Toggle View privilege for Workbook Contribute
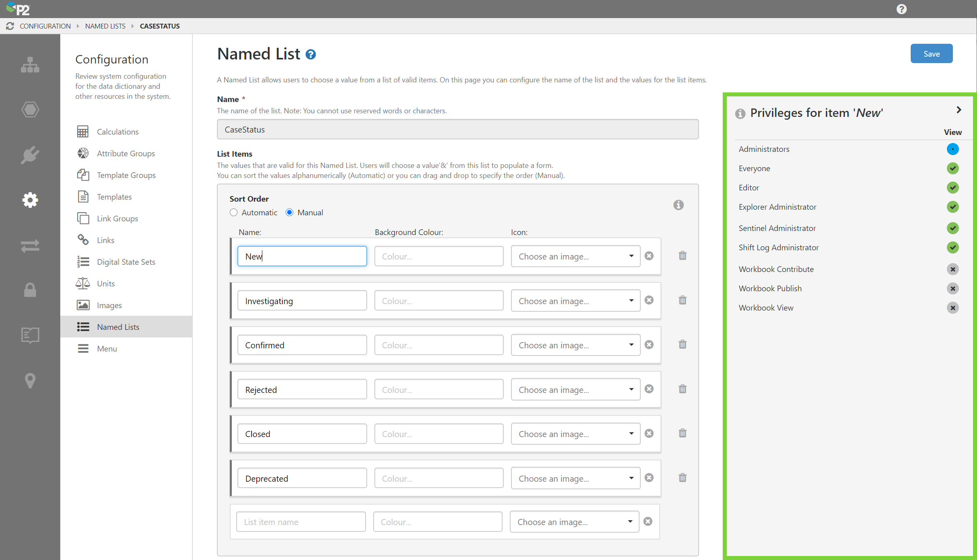The height and width of the screenshot is (560, 977). [x=952, y=269]
